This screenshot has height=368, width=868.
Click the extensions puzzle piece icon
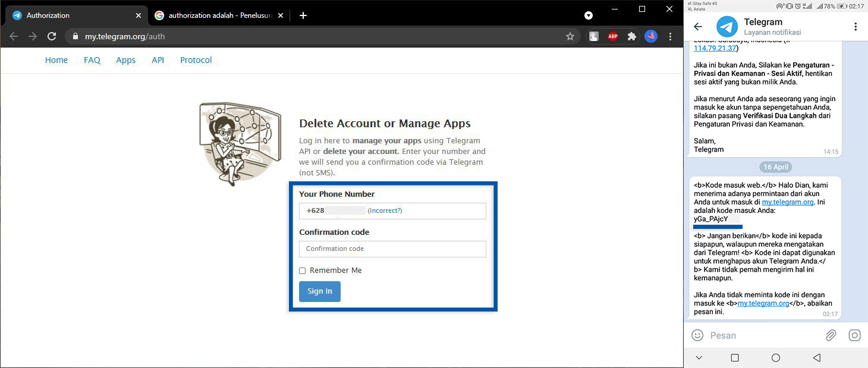(x=631, y=36)
